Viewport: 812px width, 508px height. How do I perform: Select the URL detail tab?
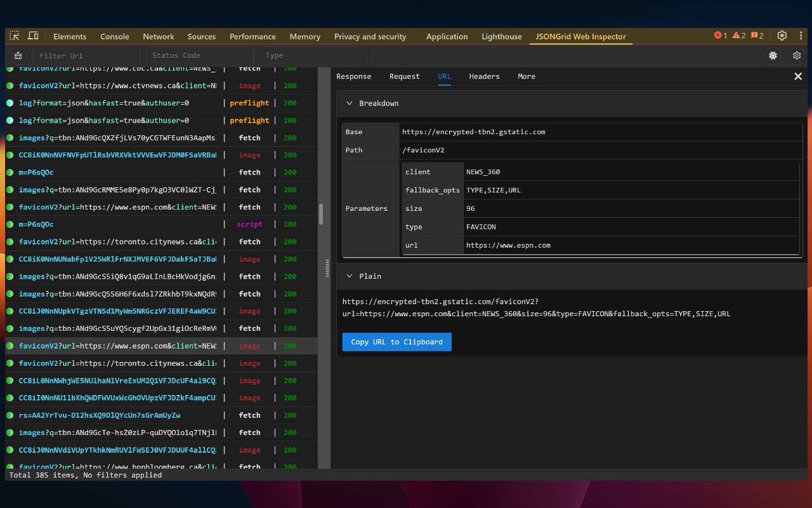click(444, 76)
